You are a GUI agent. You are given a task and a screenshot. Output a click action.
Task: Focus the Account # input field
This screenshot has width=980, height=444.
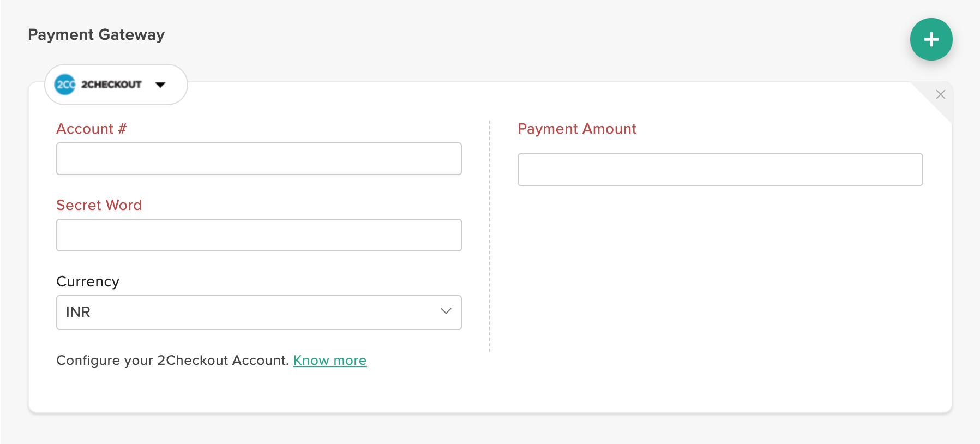(x=258, y=159)
